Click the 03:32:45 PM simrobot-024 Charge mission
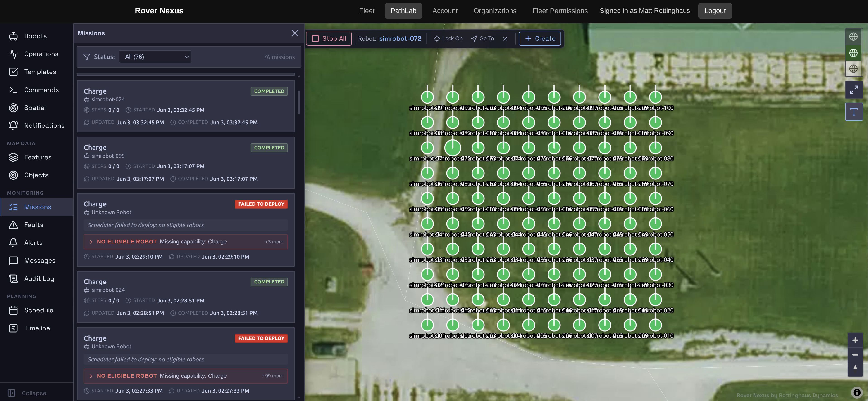The height and width of the screenshot is (401, 868). point(186,106)
